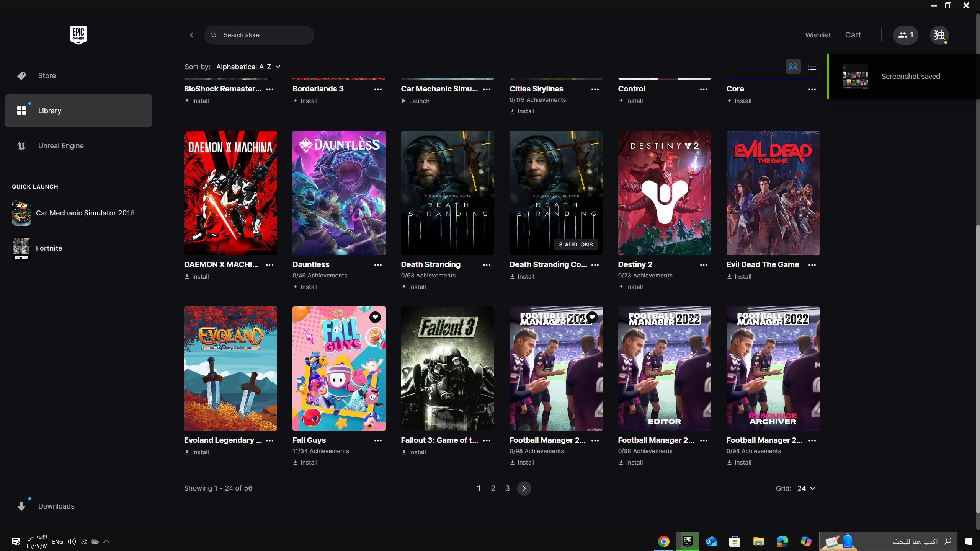Install Destiny 2

[630, 287]
